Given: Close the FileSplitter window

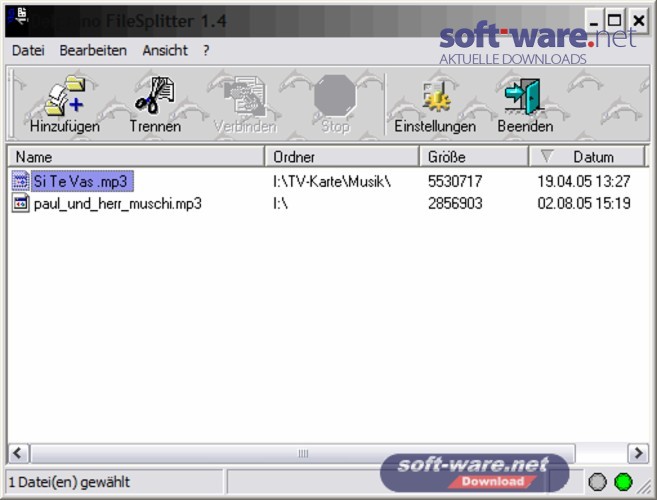Looking at the screenshot, I should pos(638,20).
